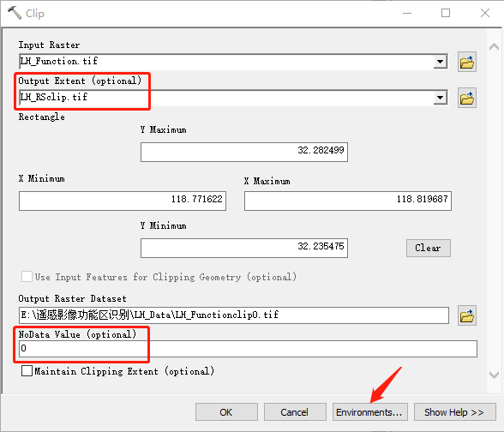Image resolution: width=504 pixels, height=432 pixels.
Task: Enable Maintain Clipping Extent checkbox
Action: click(x=27, y=370)
